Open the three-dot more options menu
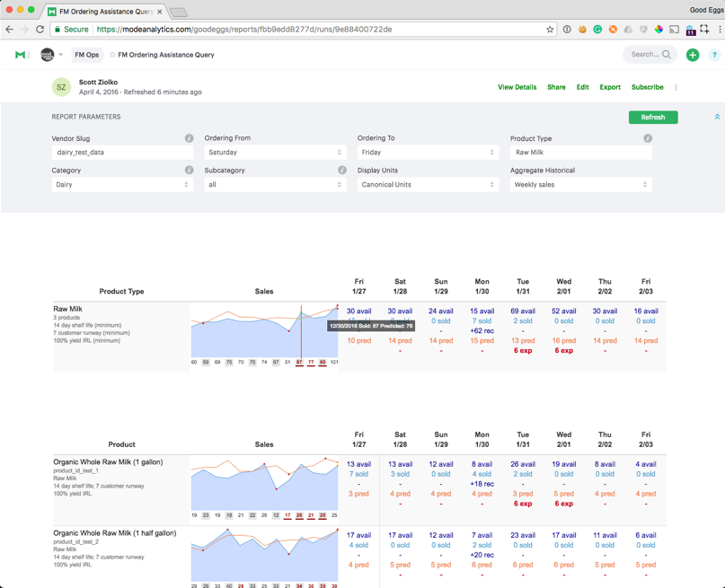The height and width of the screenshot is (588, 725). click(x=676, y=87)
